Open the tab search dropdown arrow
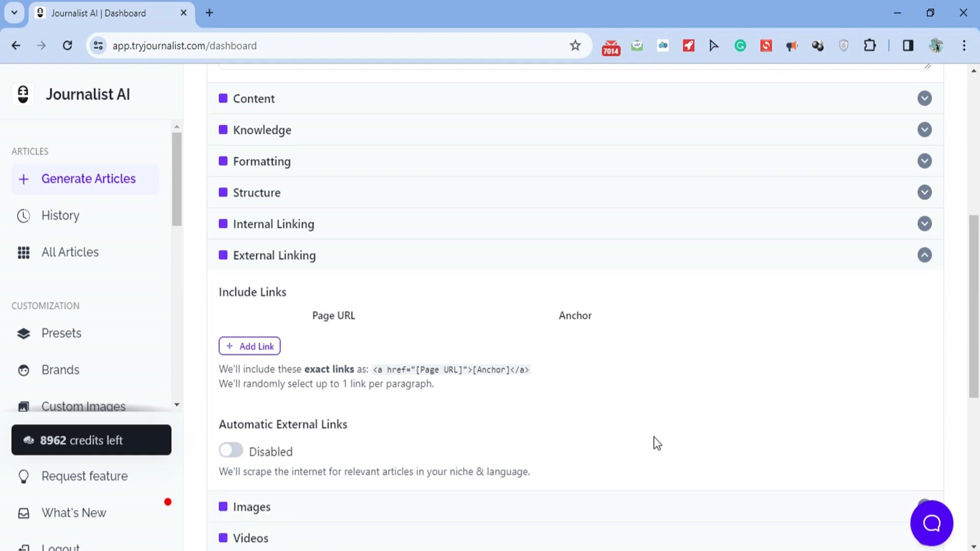The image size is (980, 551). 14,13
